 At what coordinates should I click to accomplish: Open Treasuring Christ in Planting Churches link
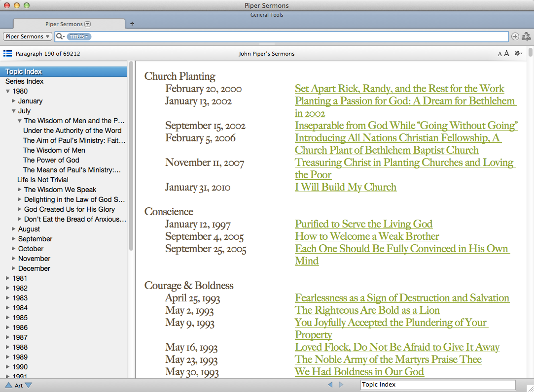coord(405,168)
